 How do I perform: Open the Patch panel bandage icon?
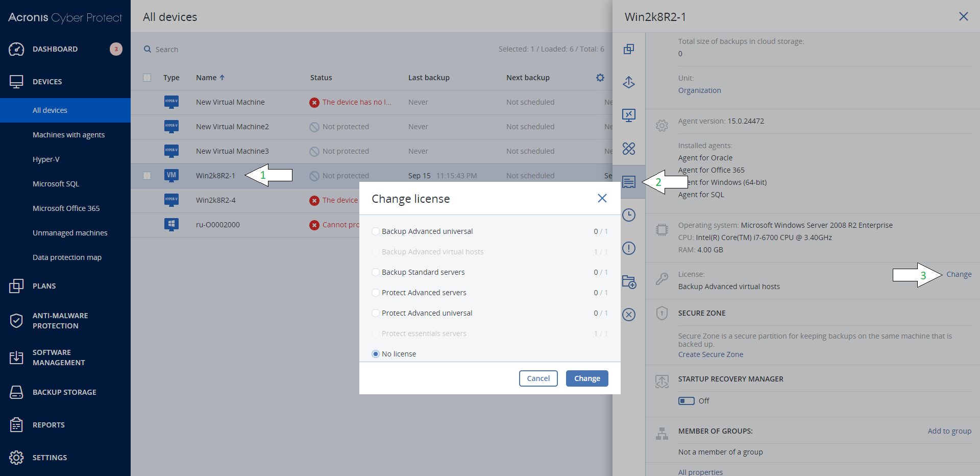(629, 149)
